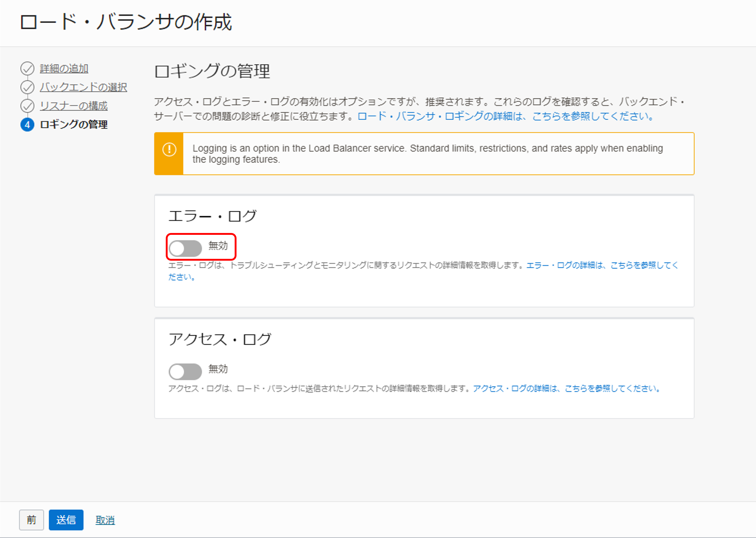Click the warning exclamation icon in the notice banner
Viewport: 756px width, 538px height.
[169, 150]
